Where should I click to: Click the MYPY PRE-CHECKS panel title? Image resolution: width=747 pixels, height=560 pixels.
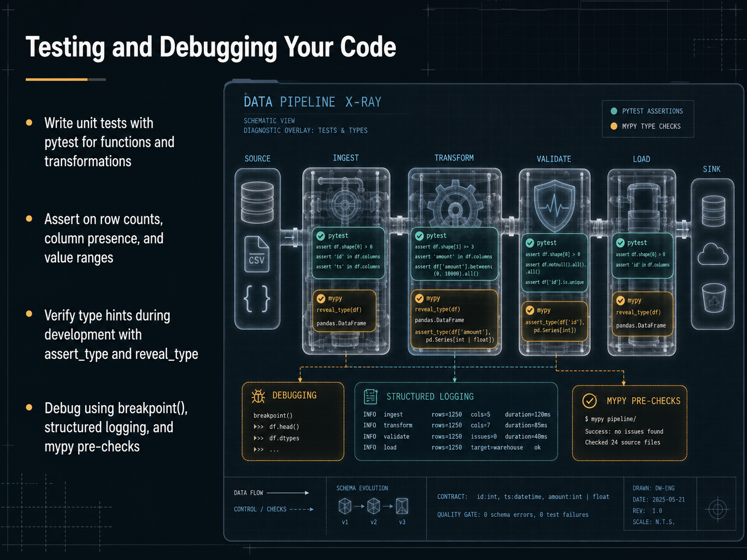point(643,401)
